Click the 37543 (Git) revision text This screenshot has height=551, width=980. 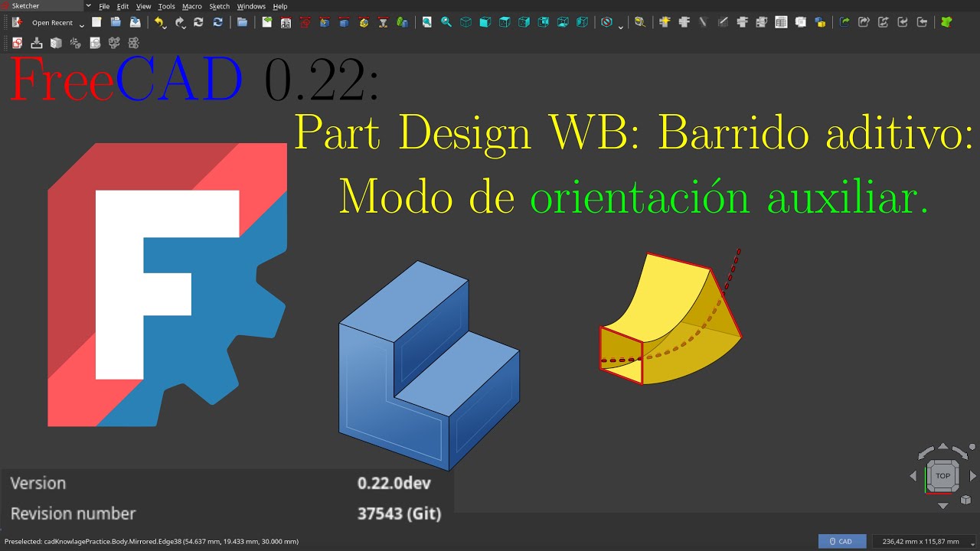pos(399,514)
